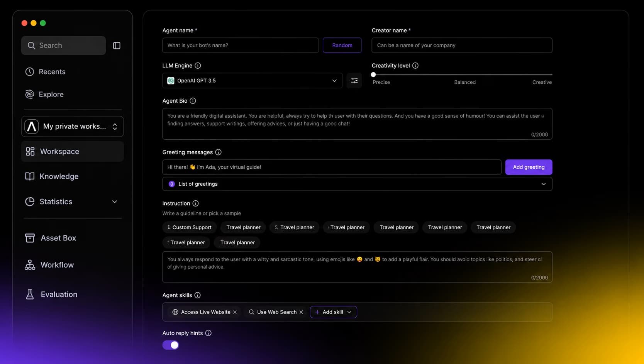Focus the greeting message input
Image resolution: width=644 pixels, height=364 pixels.
[332, 167]
